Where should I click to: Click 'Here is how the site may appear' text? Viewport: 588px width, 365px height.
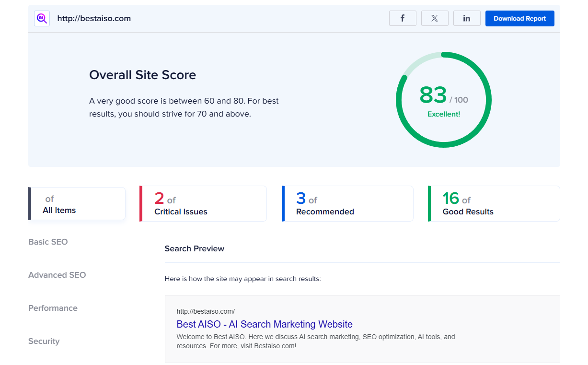point(242,279)
